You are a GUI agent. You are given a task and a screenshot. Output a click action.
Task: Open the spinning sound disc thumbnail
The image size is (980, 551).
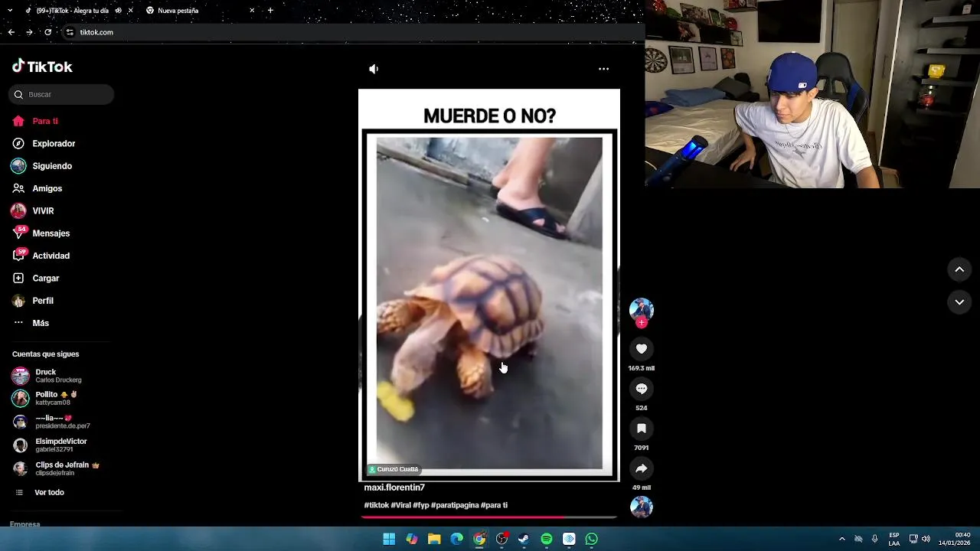click(642, 507)
